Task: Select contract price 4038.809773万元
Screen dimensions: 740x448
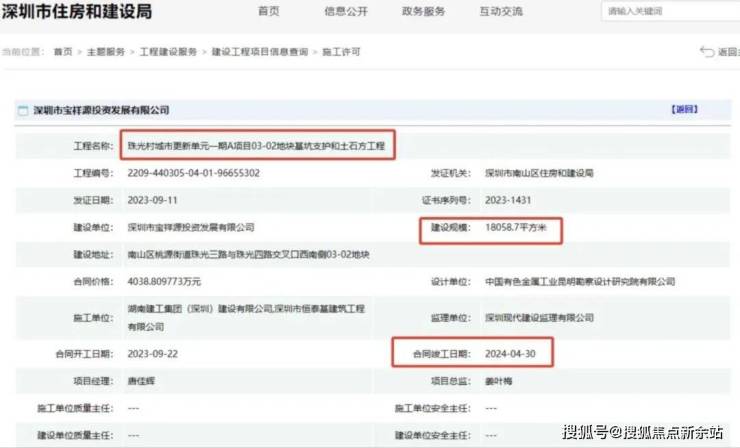Action: pos(164,281)
